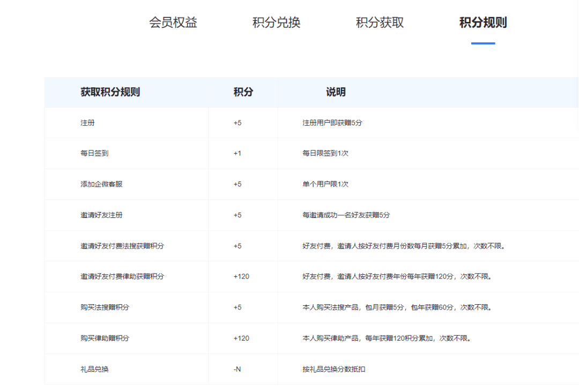Viewport: 579px width, 392px height.
Task: Select 邀请好友付费律助获赠积分 rule name
Action: [122, 276]
